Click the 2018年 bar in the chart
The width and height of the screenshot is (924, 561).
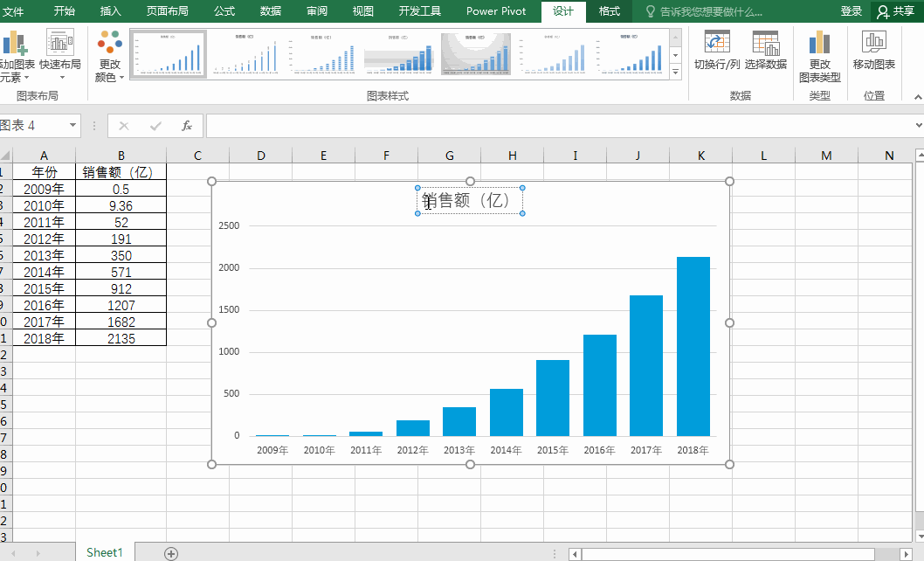pos(693,346)
